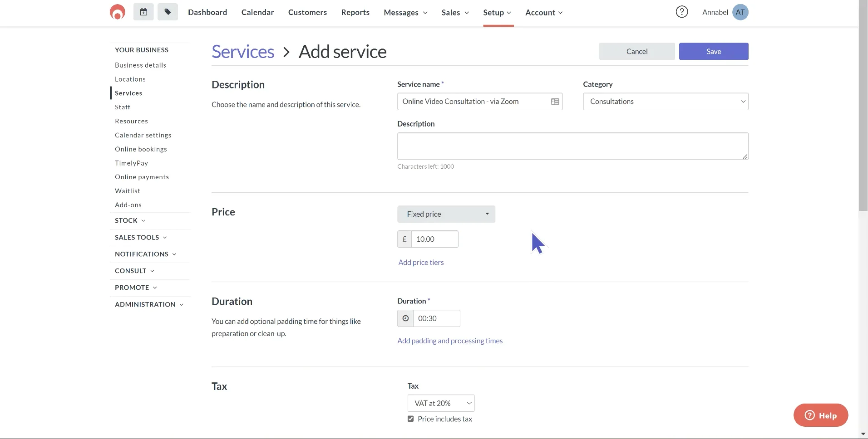Expand the PROMOTE sidebar section
Image resolution: width=868 pixels, height=439 pixels.
coord(136,288)
